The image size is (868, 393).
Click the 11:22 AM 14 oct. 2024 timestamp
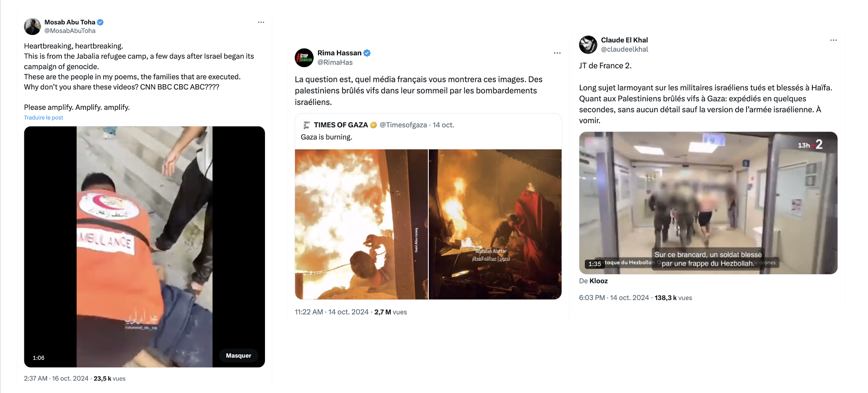click(x=332, y=312)
